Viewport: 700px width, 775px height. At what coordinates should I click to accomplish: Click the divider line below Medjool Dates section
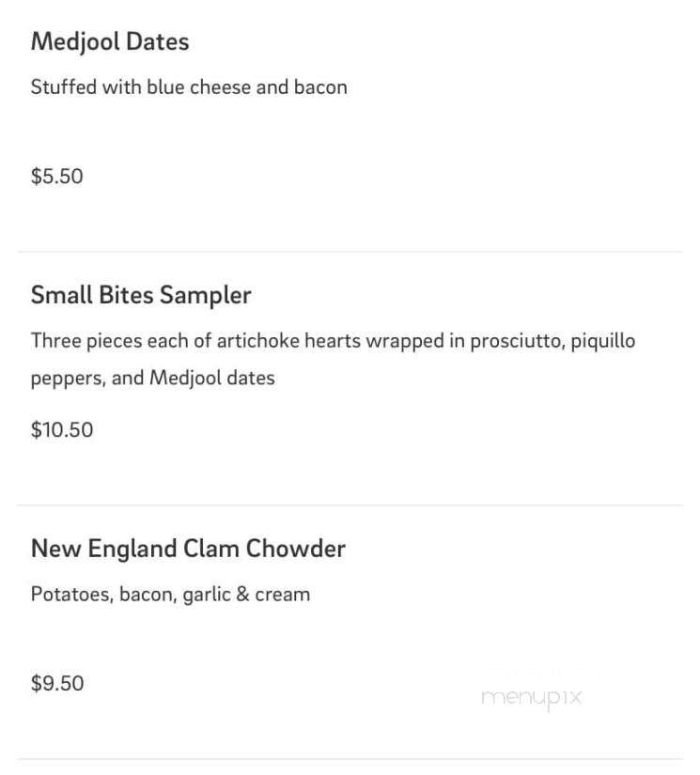point(350,252)
